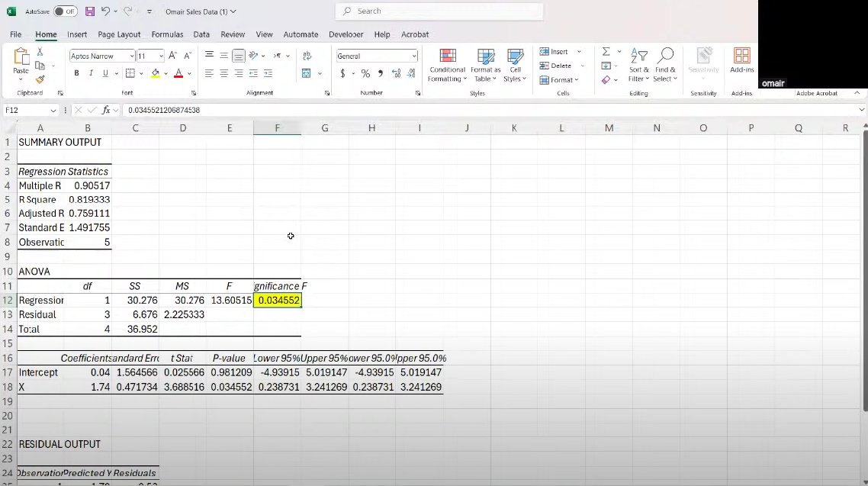Open the General number format dropdown
Viewport: 868px width, 486px height.
413,56
